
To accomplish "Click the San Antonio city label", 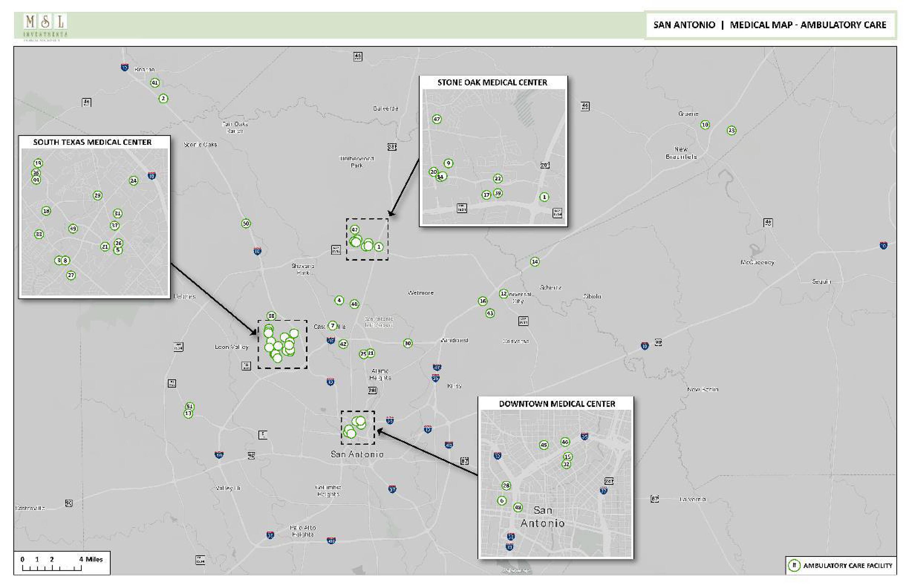I will pos(357,454).
